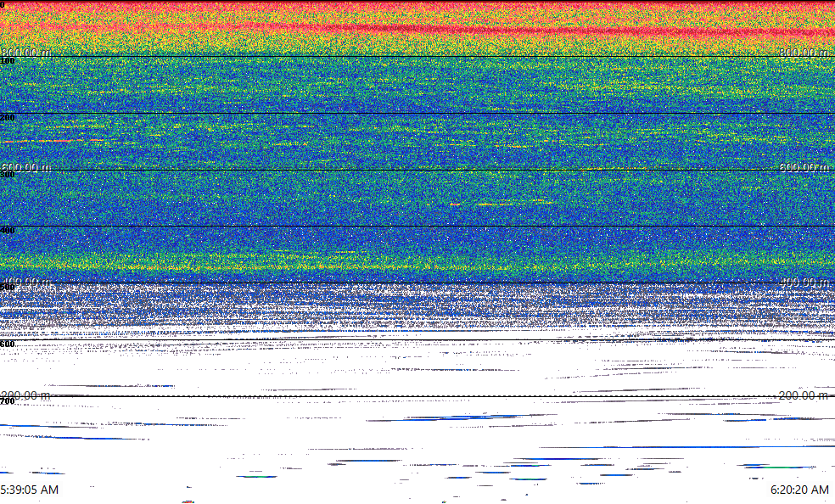Click the 5:39:05 AM start time label
This screenshot has height=504, width=835.
pos(30,490)
